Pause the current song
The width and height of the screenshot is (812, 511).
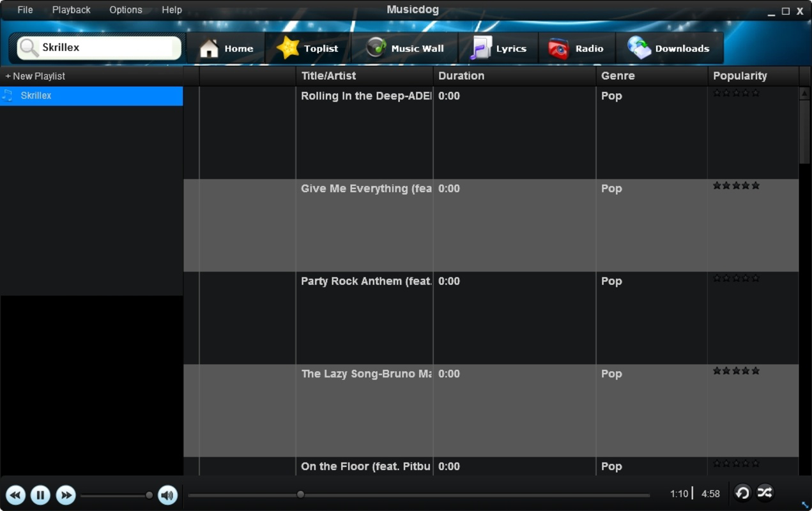pos(40,494)
